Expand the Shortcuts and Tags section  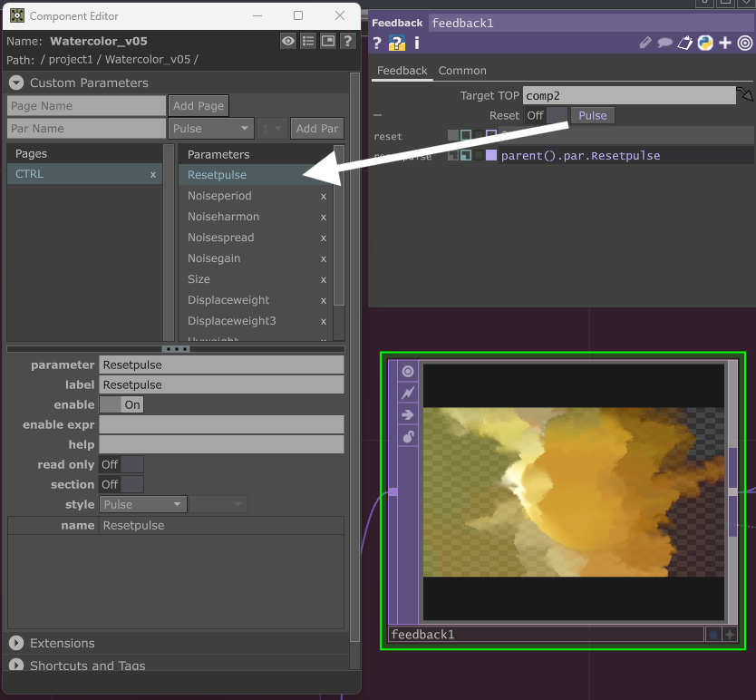point(16,666)
